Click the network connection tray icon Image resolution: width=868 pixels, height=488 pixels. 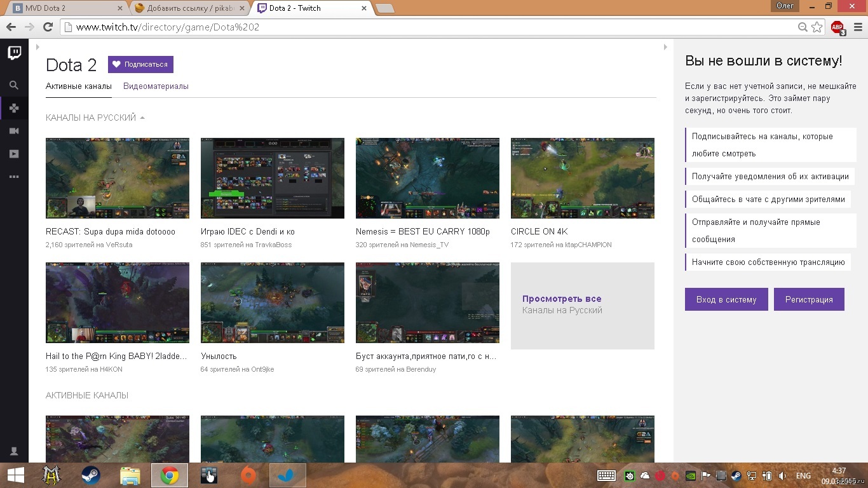pos(752,475)
